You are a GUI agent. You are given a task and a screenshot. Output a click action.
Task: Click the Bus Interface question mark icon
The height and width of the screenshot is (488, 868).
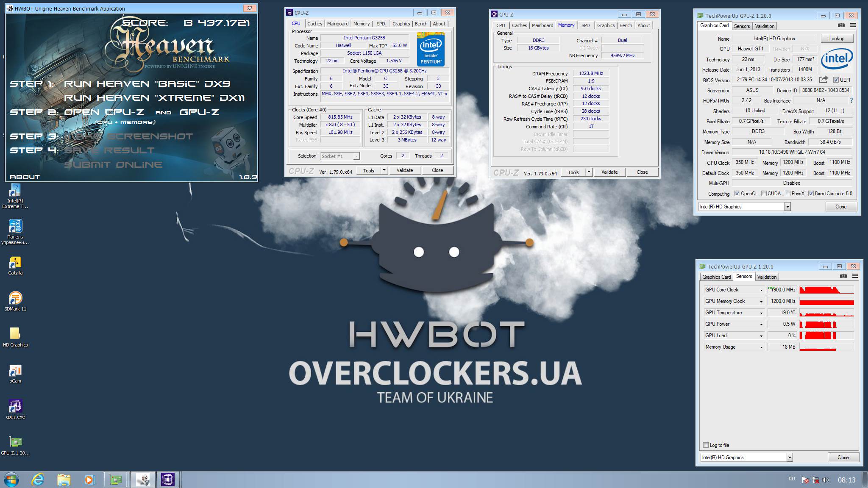click(851, 100)
